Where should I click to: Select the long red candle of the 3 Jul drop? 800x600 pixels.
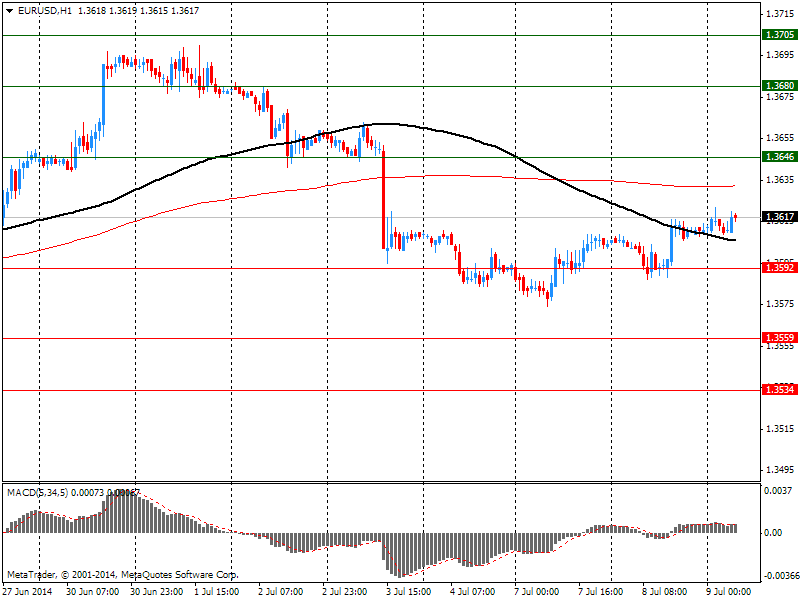tap(384, 199)
